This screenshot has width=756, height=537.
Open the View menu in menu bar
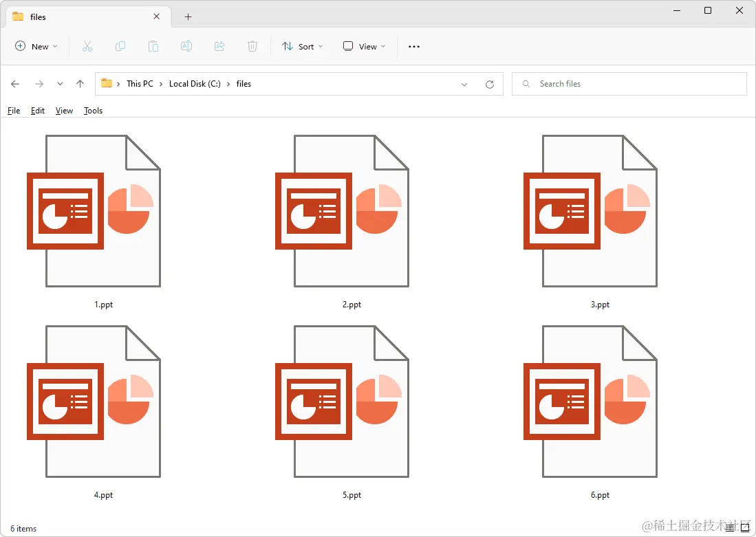(64, 111)
